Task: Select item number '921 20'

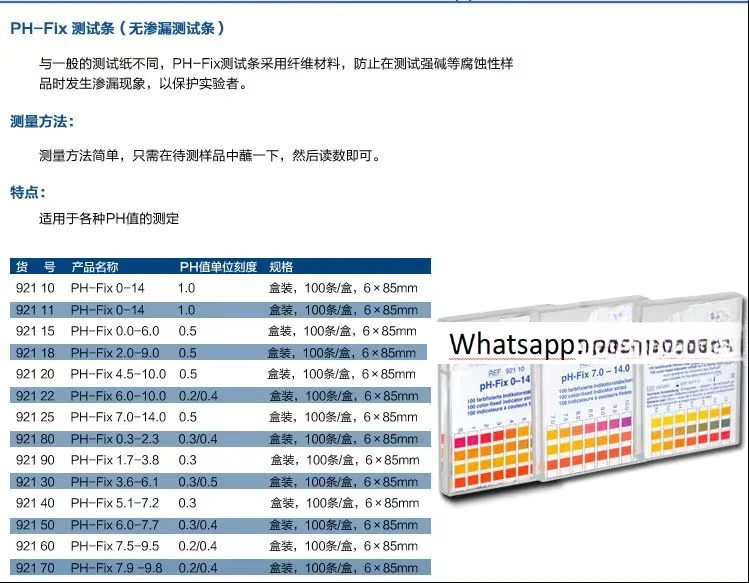Action: tap(35, 374)
